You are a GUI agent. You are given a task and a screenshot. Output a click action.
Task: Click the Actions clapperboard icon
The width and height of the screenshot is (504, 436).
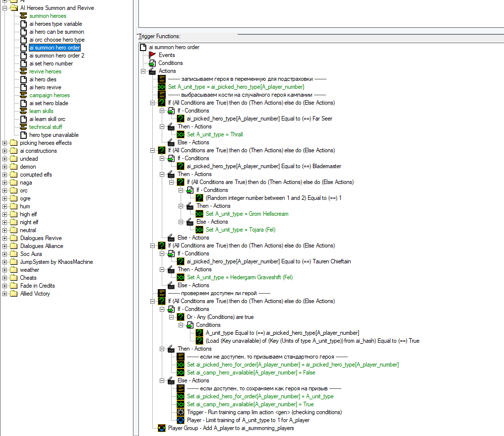(x=152, y=71)
